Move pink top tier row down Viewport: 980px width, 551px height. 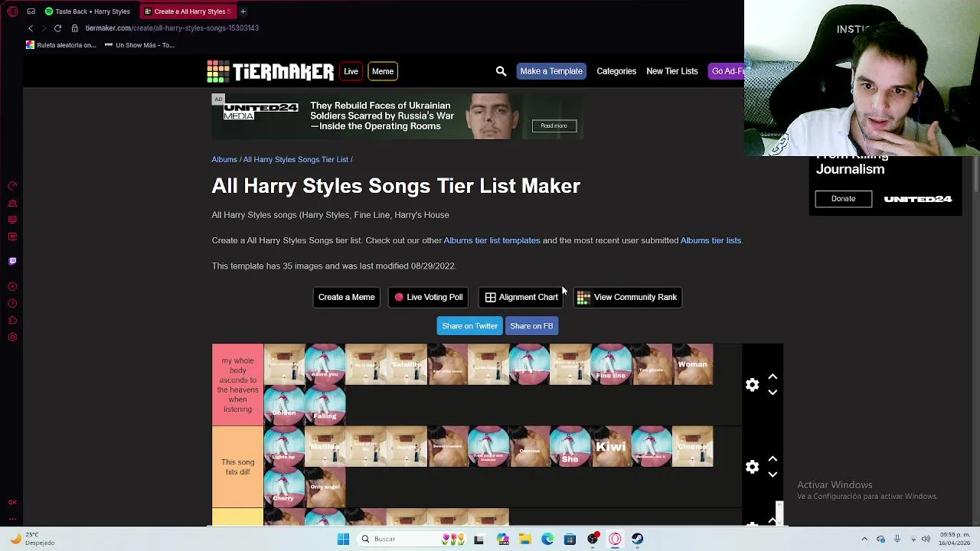[773, 393]
